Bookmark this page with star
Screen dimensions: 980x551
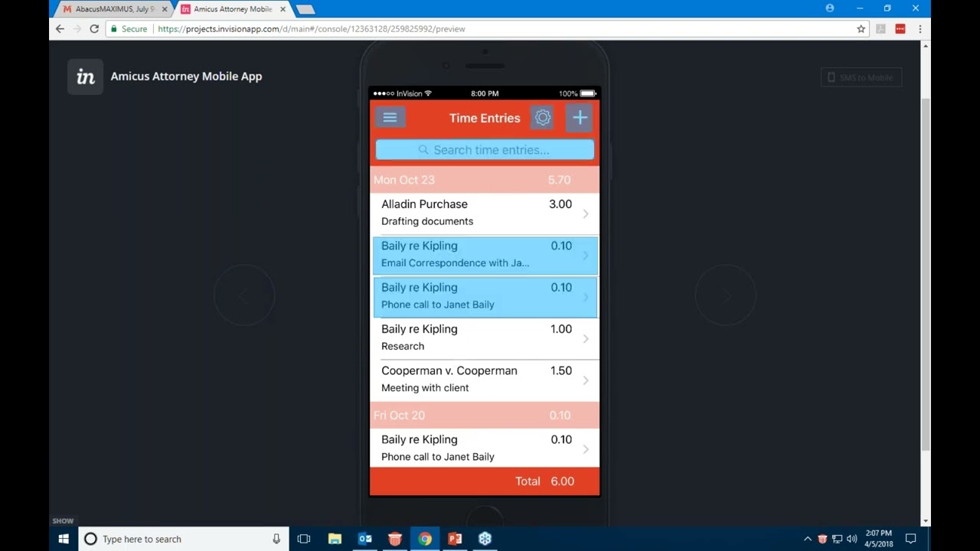861,29
